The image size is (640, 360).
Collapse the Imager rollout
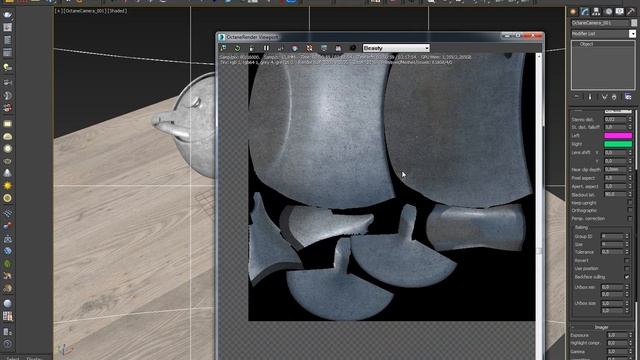click(601, 327)
